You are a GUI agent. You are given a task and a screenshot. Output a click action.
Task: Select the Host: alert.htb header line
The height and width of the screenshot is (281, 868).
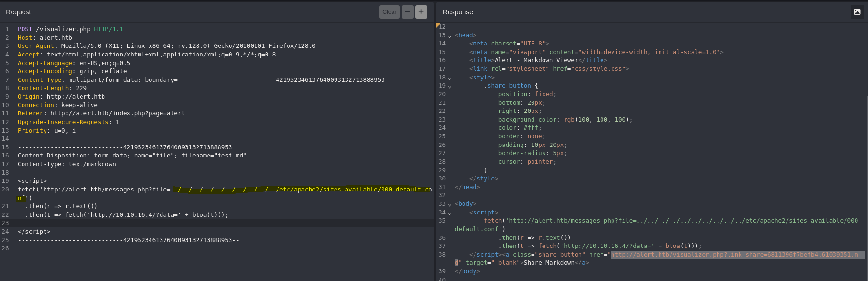[x=45, y=38]
